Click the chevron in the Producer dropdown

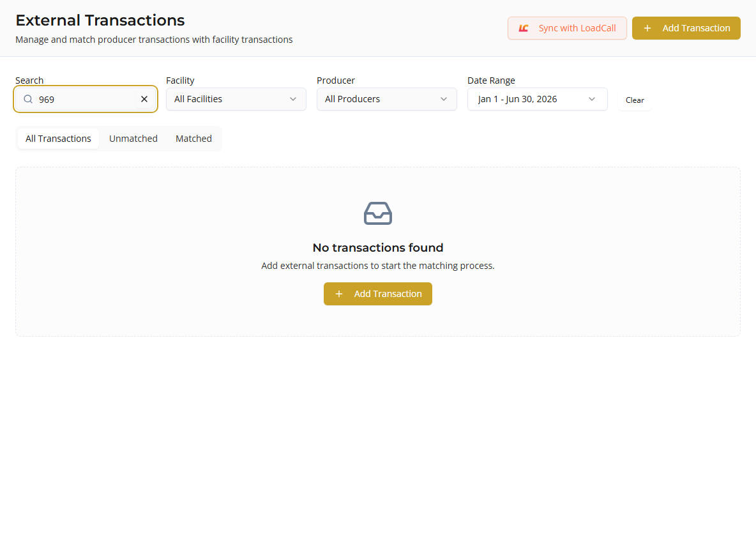click(444, 99)
